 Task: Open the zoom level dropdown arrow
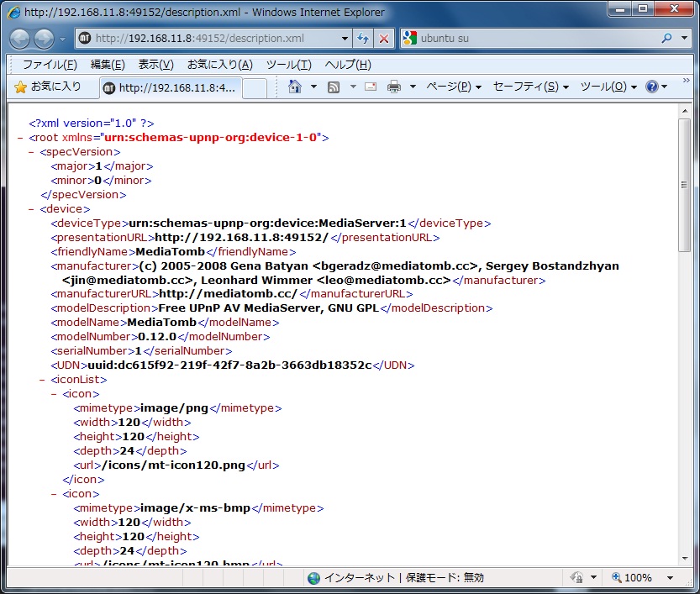[670, 578]
